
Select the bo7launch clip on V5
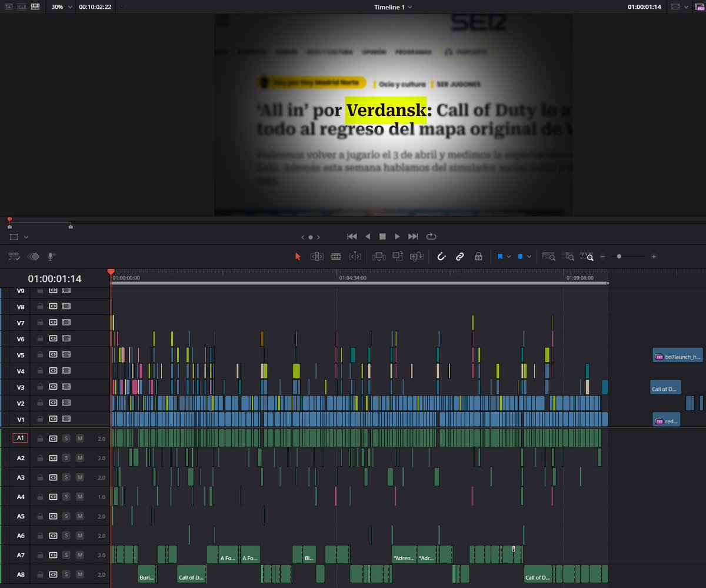point(678,356)
